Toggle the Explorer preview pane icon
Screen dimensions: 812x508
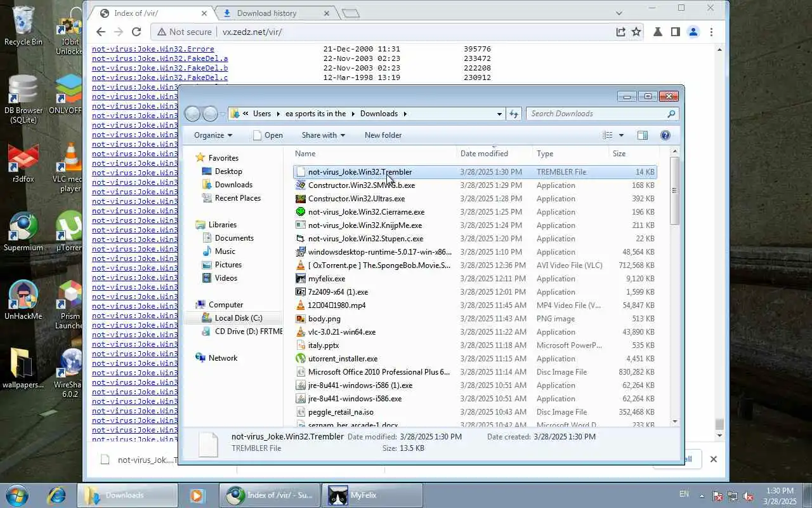click(643, 135)
